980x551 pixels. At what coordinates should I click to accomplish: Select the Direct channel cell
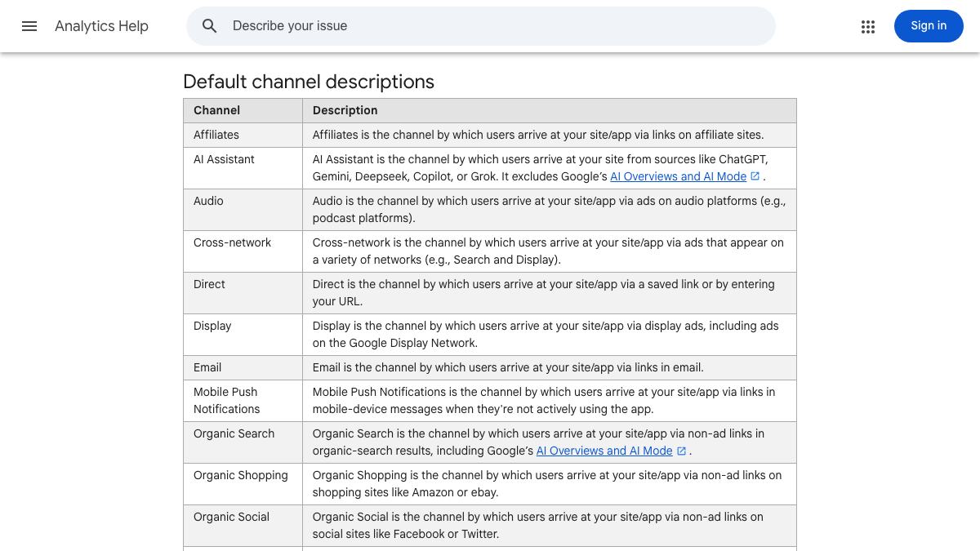click(243, 293)
